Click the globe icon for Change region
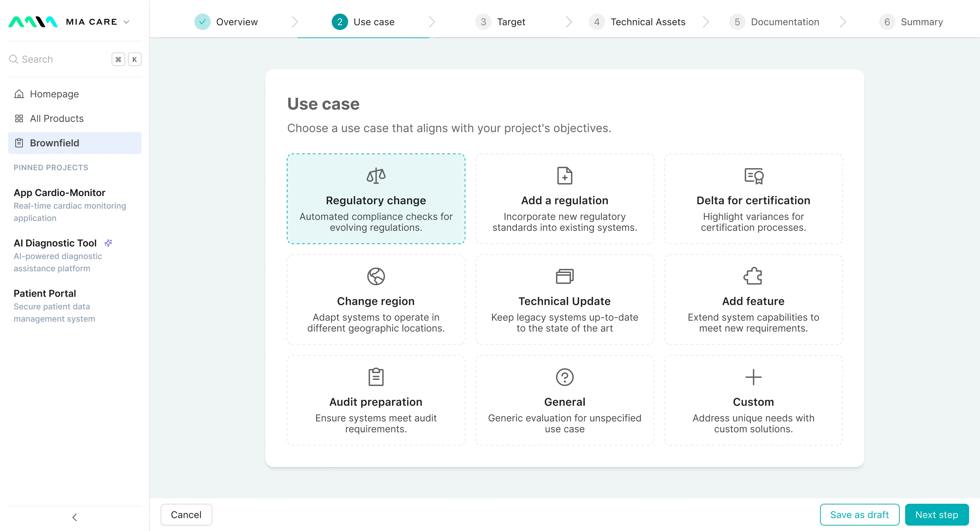The image size is (980, 531). pyautogui.click(x=376, y=276)
